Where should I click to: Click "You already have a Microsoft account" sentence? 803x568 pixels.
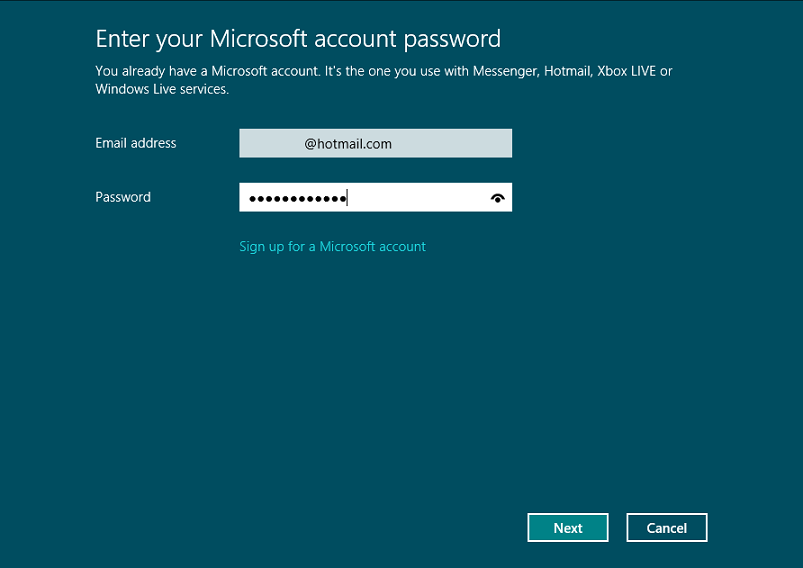click(x=200, y=72)
